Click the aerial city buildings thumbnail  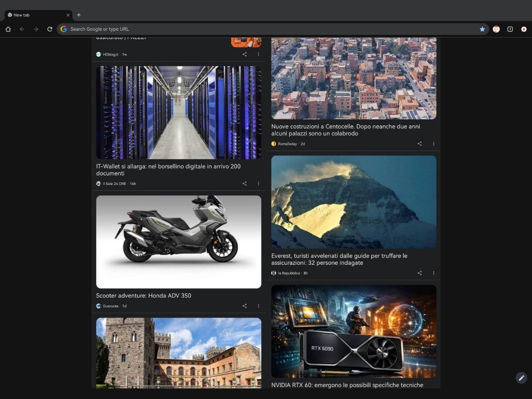pyautogui.click(x=354, y=78)
